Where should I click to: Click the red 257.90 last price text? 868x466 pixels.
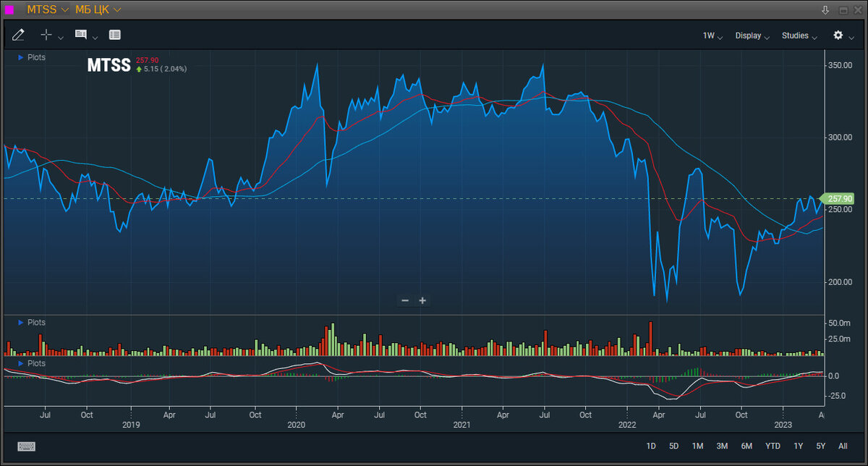tap(148, 61)
